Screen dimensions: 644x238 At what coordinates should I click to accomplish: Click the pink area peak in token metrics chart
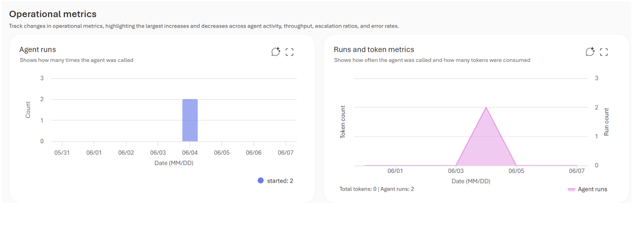pos(486,108)
